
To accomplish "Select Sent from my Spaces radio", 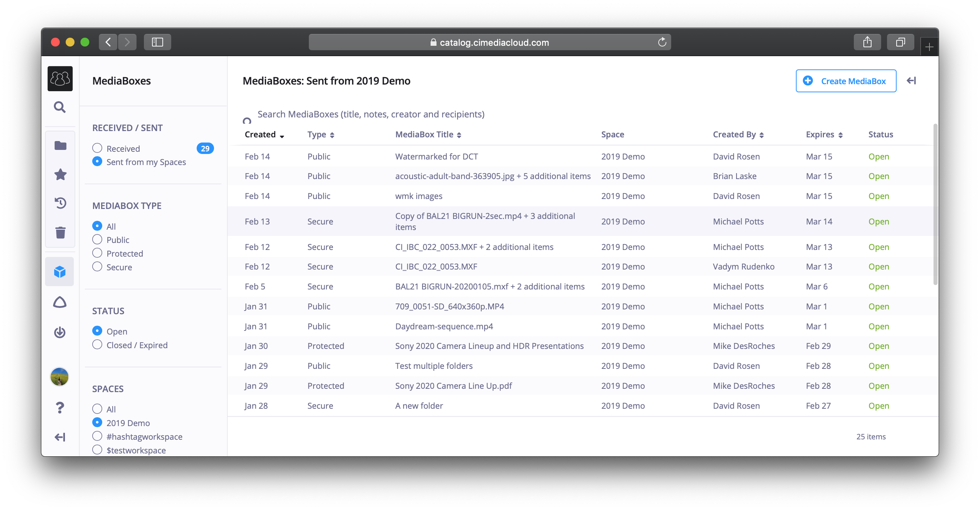I will click(97, 161).
